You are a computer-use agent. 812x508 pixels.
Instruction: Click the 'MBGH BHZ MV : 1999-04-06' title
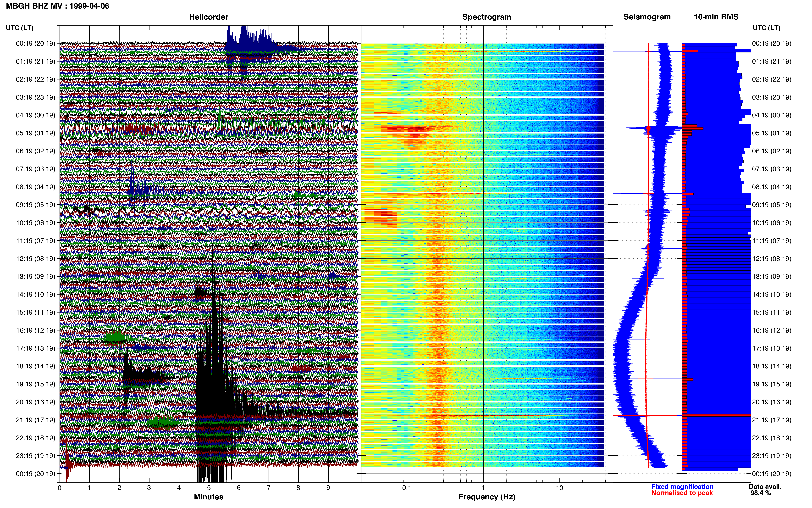pos(57,6)
